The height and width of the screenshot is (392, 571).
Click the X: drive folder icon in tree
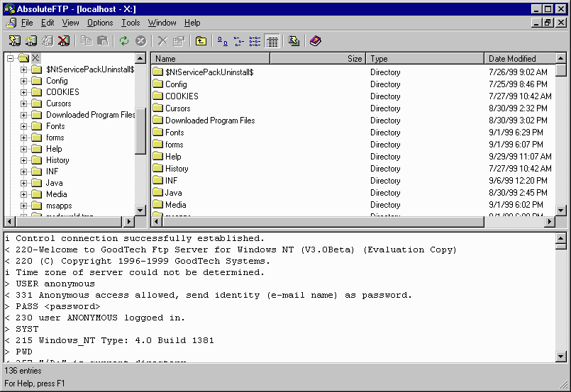click(23, 58)
